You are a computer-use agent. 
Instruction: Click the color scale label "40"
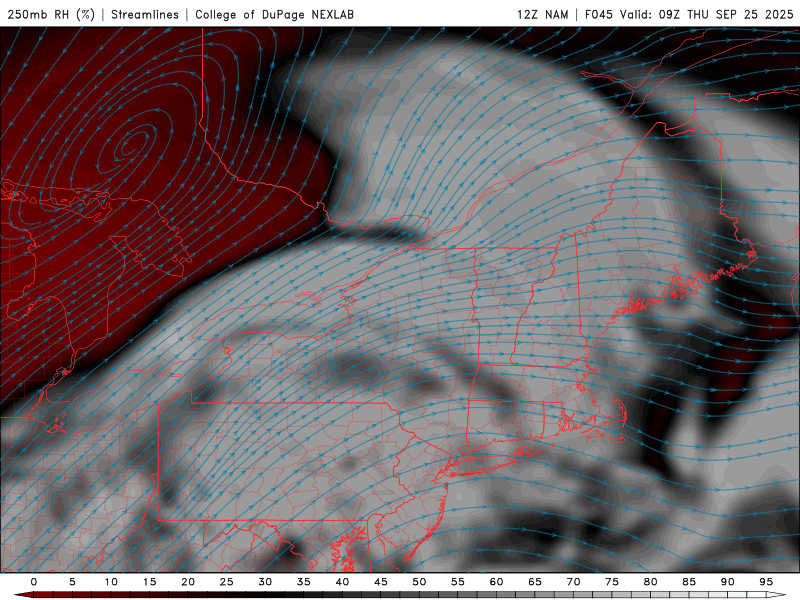tap(342, 582)
